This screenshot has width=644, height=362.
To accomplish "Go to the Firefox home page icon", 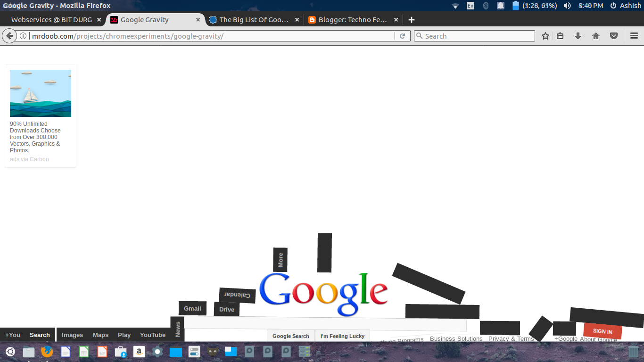I will click(596, 36).
